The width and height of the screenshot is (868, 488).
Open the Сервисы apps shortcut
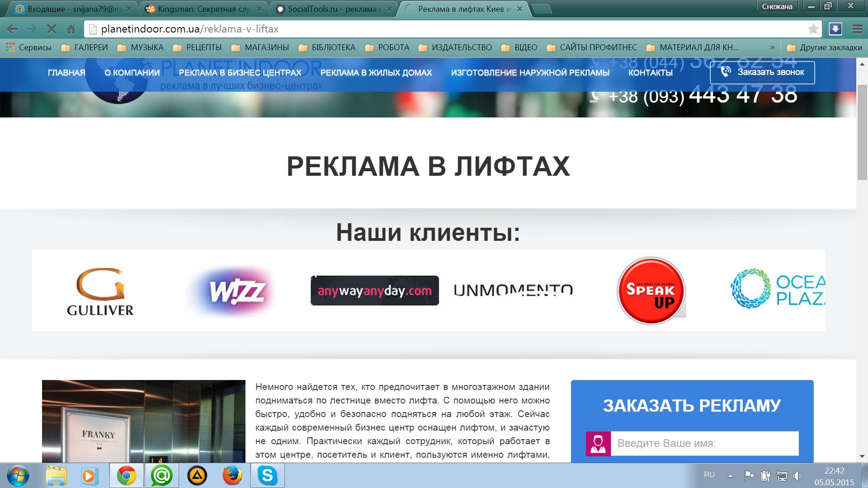click(28, 47)
